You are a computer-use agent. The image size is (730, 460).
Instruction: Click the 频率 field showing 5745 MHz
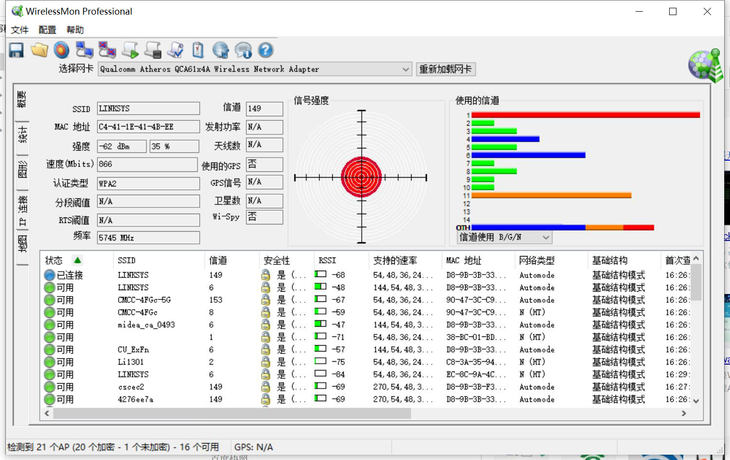(148, 237)
